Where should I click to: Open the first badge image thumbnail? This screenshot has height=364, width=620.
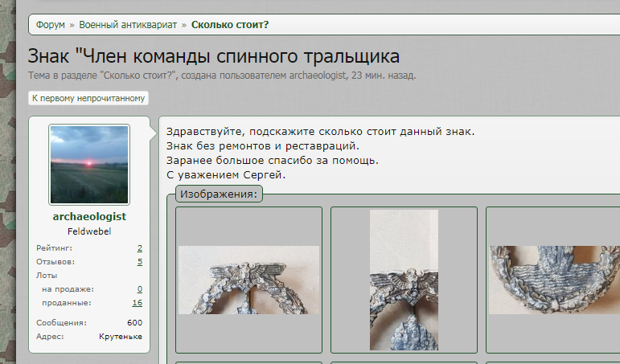[x=248, y=280]
